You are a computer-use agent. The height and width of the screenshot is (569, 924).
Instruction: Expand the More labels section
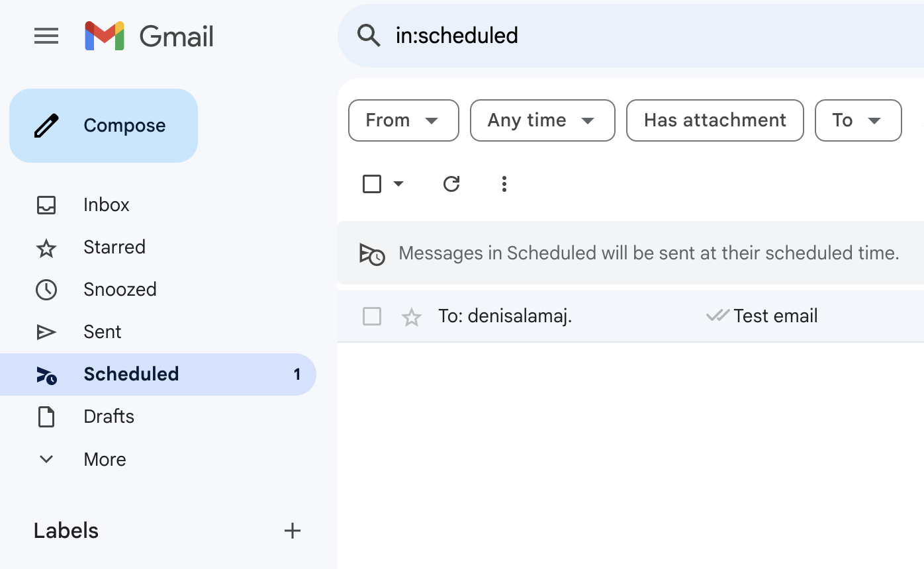(x=105, y=459)
